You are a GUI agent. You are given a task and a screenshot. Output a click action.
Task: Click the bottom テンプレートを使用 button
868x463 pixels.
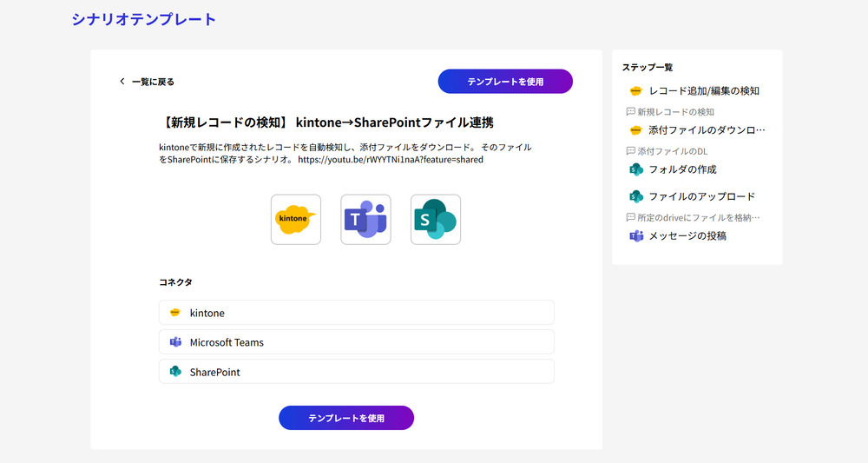[346, 418]
